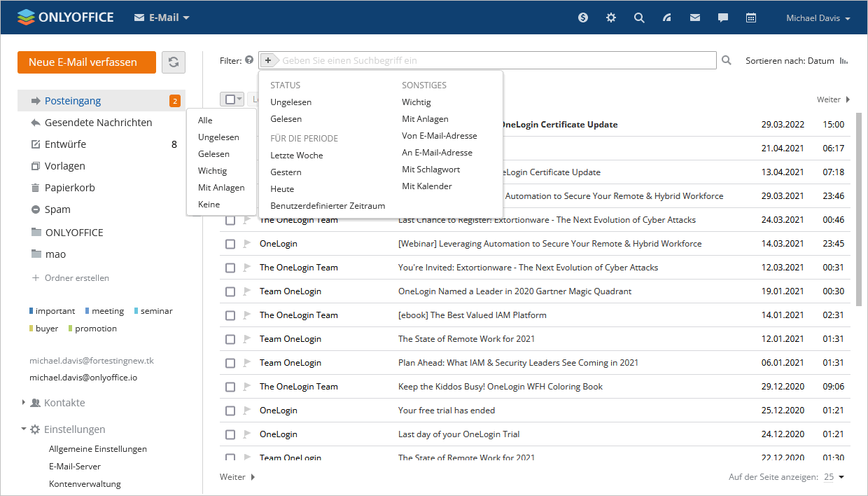Click the message list vertical scrollbar
Viewport: 868px width, 496px height.
tap(859, 209)
